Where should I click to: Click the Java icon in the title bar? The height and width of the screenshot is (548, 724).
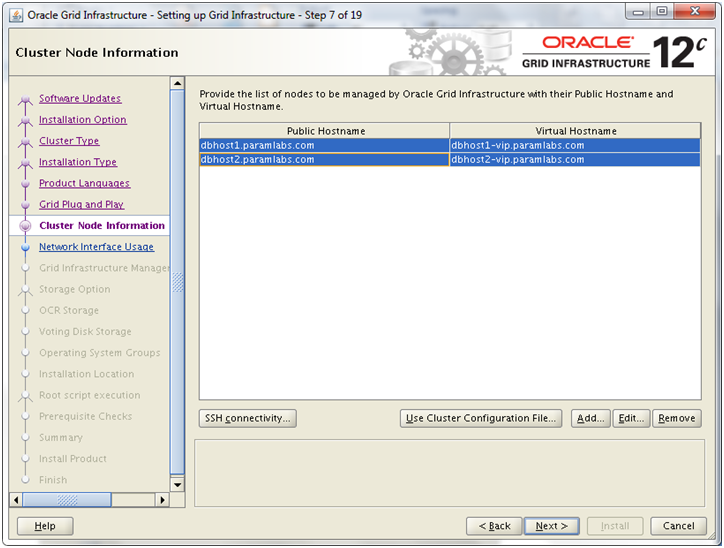coord(16,15)
